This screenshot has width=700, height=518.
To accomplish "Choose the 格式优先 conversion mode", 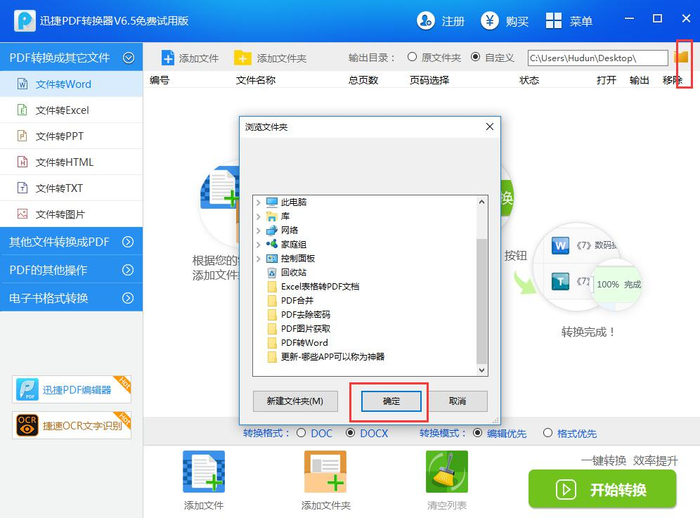I will coord(548,433).
